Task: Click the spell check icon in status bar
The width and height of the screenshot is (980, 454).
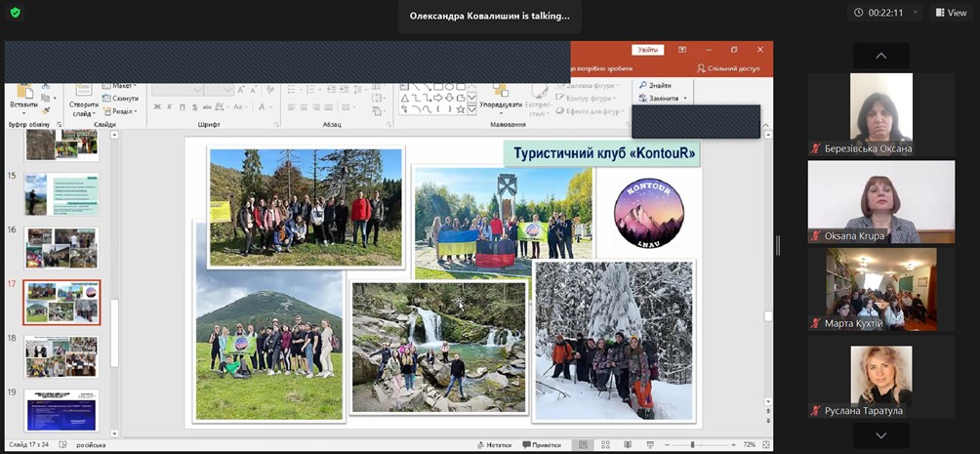Action: pos(62,444)
